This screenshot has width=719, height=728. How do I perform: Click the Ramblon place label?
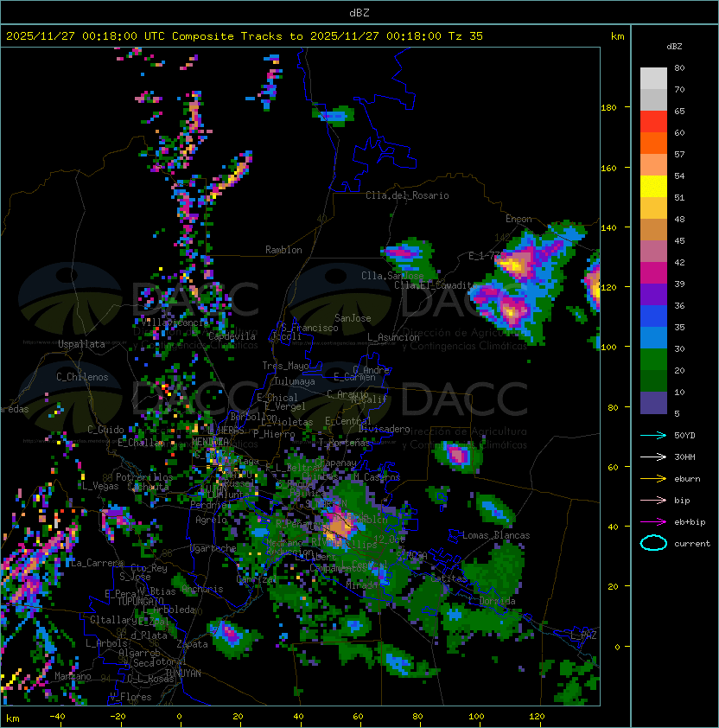pyautogui.click(x=283, y=250)
